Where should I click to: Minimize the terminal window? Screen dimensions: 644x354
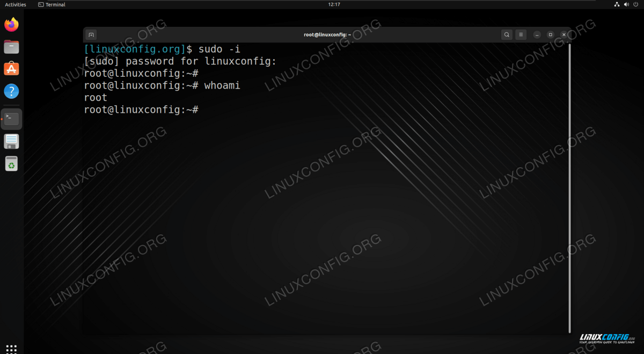[537, 34]
